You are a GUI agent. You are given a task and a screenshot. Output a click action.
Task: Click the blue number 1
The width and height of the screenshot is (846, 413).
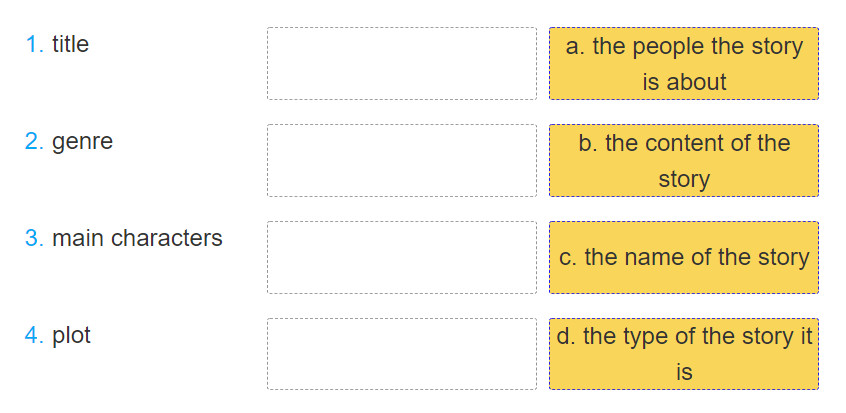(x=35, y=44)
